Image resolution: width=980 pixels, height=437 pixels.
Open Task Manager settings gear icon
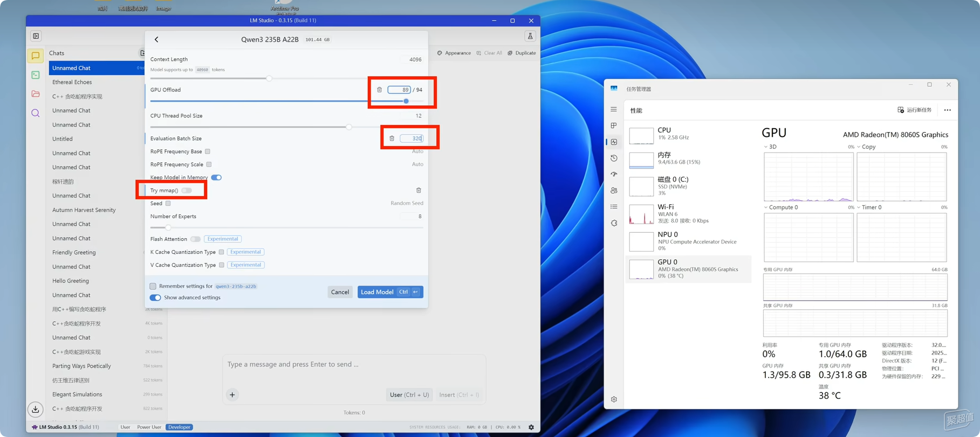coord(614,399)
